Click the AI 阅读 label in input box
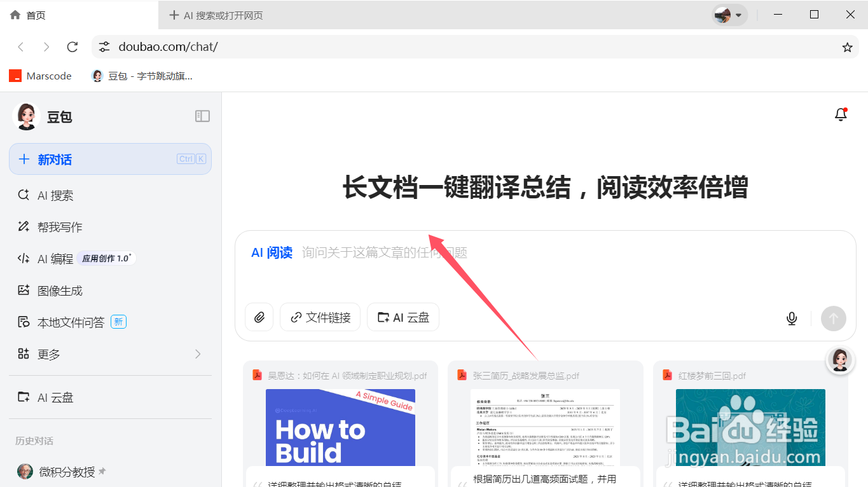The image size is (868, 487). (x=272, y=252)
